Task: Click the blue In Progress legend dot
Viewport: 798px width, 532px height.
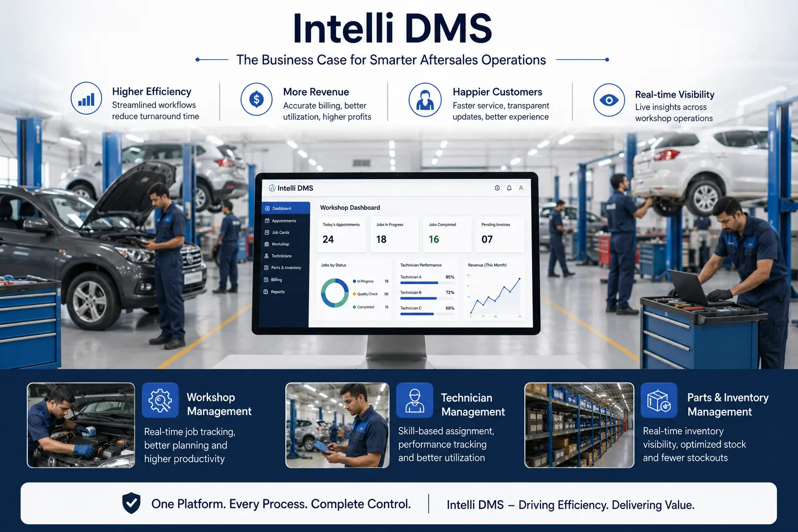Action: pos(354,281)
